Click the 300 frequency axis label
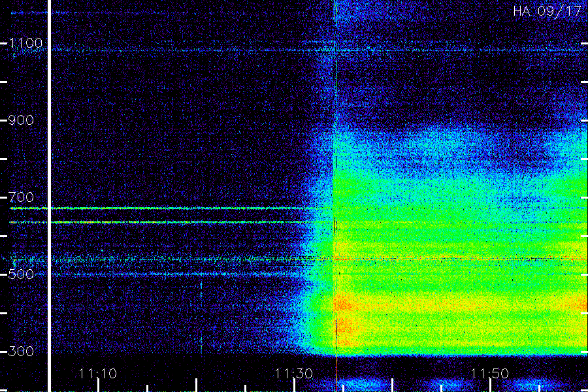This screenshot has width=588, height=392. (21, 351)
